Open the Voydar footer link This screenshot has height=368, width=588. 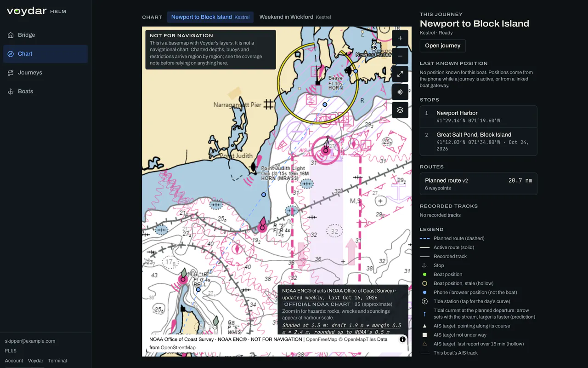[x=36, y=361]
